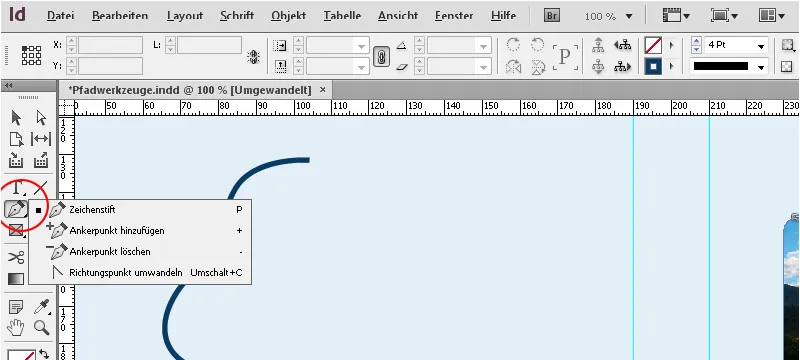Open the Datei menu
Image resolution: width=800 pixels, height=360 pixels.
click(x=60, y=16)
